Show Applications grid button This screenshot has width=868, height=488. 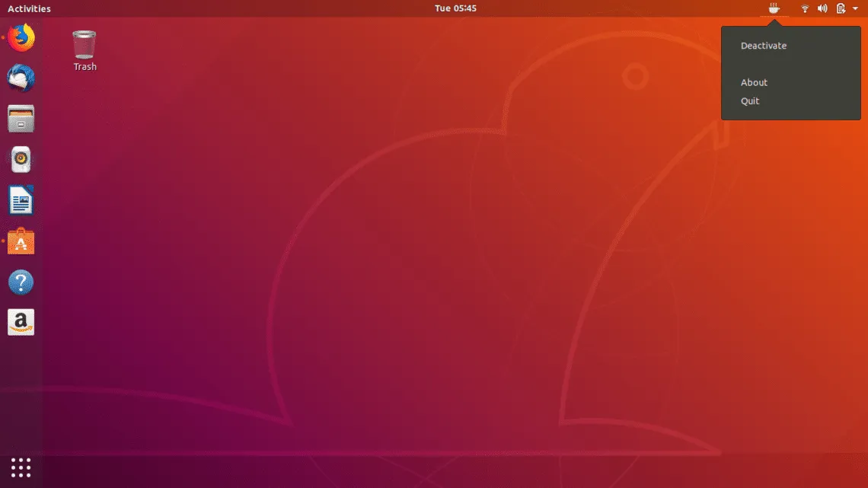tap(21, 467)
